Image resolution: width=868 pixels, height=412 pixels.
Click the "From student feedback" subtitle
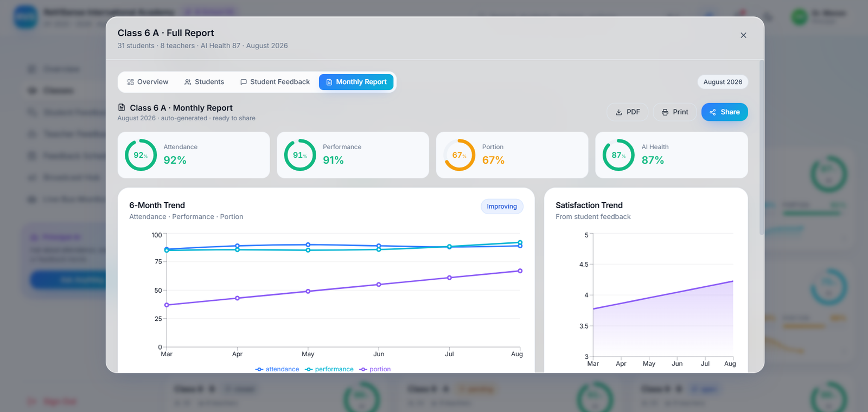click(593, 217)
